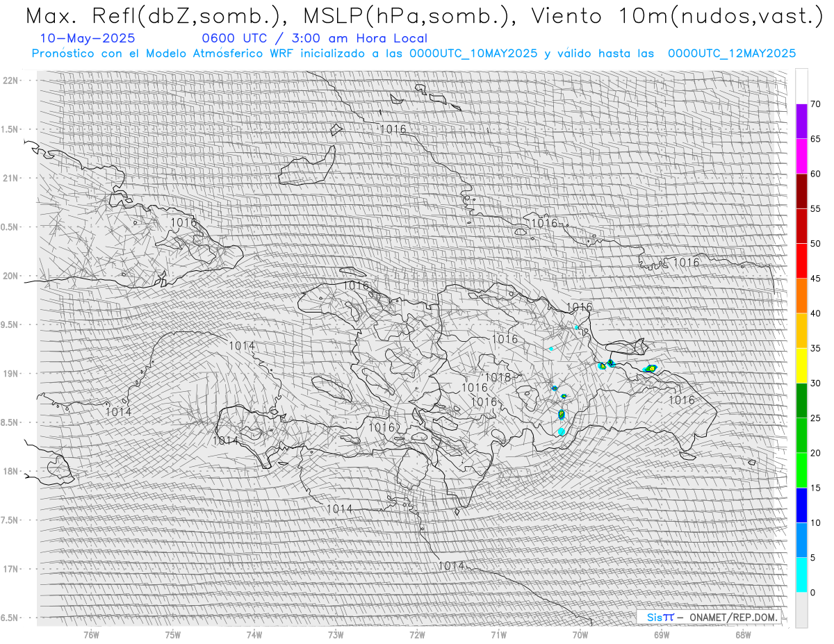Click the '18N' latitude axis label
Image resolution: width=834 pixels, height=644 pixels.
pyautogui.click(x=10, y=471)
